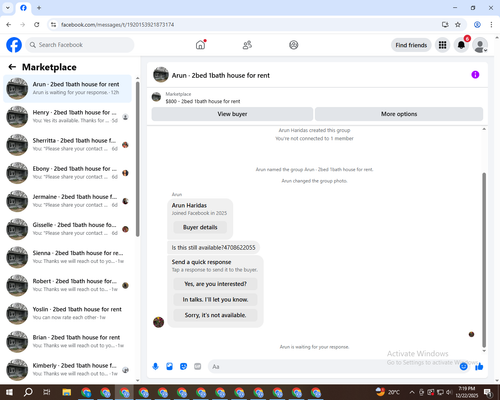Open the Windows Start menu
The height and width of the screenshot is (400, 500).
[x=9, y=392]
